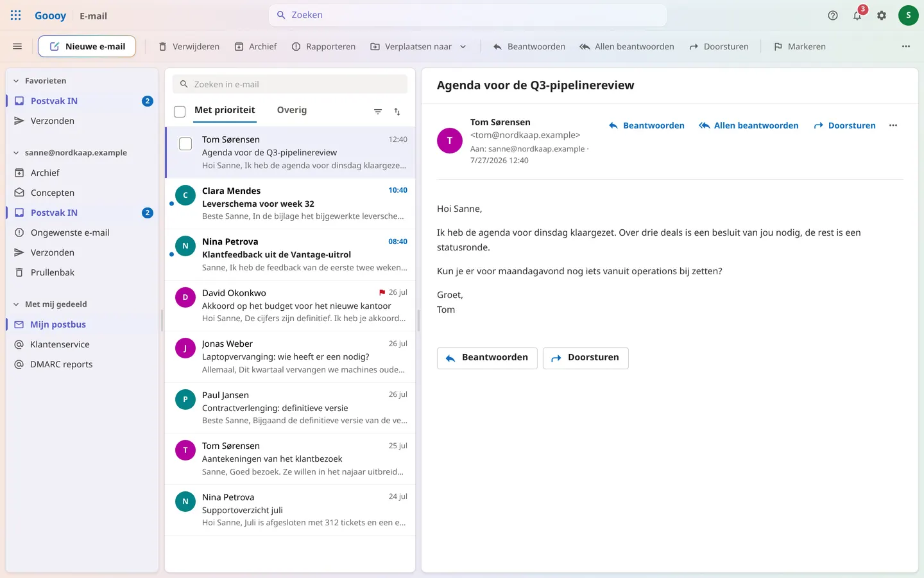924x578 pixels.
Task: Open Contractverlenging: definitieve versie email
Action: (290, 408)
